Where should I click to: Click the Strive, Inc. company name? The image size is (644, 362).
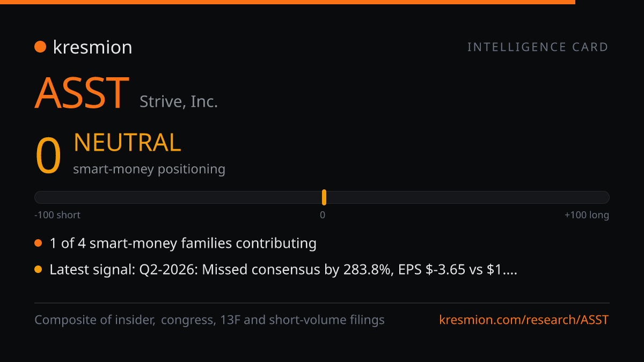(x=179, y=101)
